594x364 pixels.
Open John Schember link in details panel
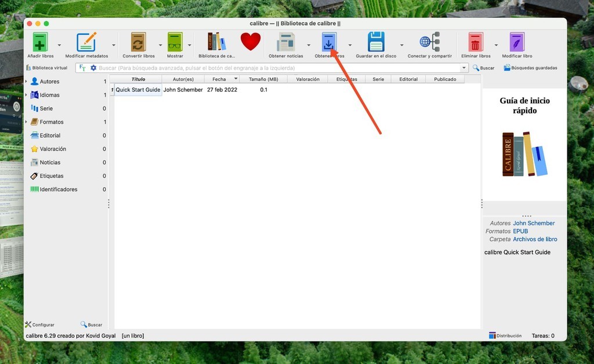coord(534,223)
